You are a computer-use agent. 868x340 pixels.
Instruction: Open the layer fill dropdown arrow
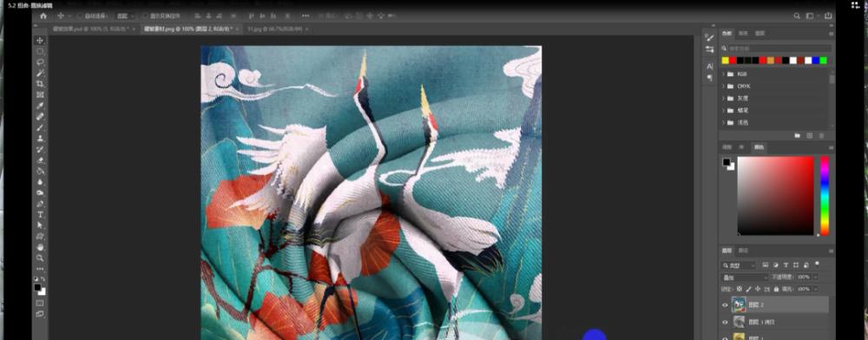pyautogui.click(x=815, y=289)
